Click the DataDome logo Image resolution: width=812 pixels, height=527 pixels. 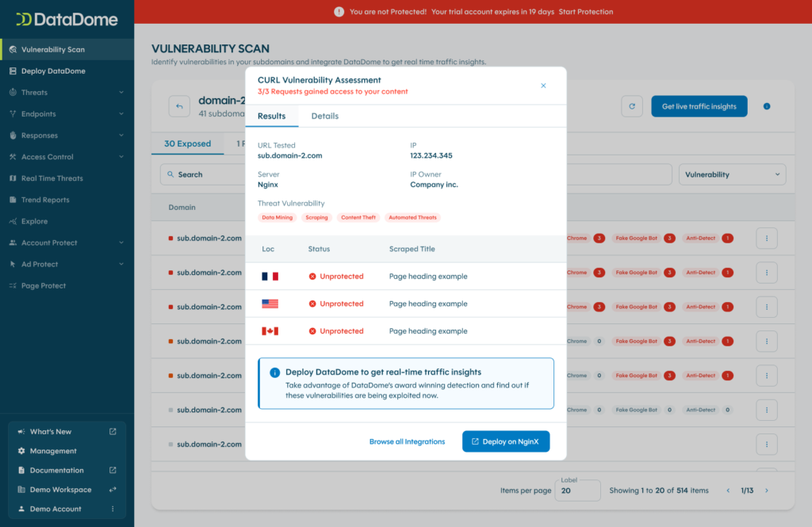[x=67, y=19]
